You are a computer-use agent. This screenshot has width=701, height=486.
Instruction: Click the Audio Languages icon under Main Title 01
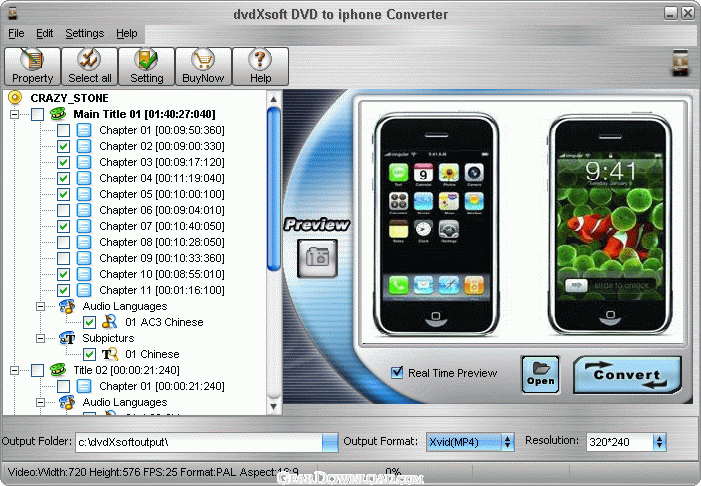[x=67, y=306]
